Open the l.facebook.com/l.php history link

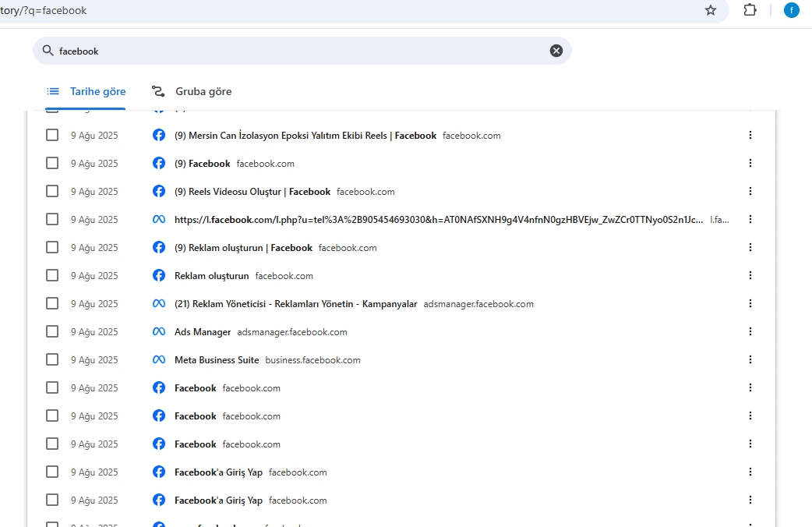[x=439, y=220]
